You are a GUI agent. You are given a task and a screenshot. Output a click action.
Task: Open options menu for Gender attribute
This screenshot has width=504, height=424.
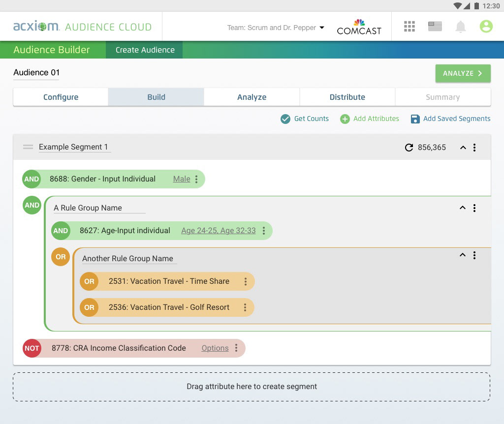click(196, 180)
